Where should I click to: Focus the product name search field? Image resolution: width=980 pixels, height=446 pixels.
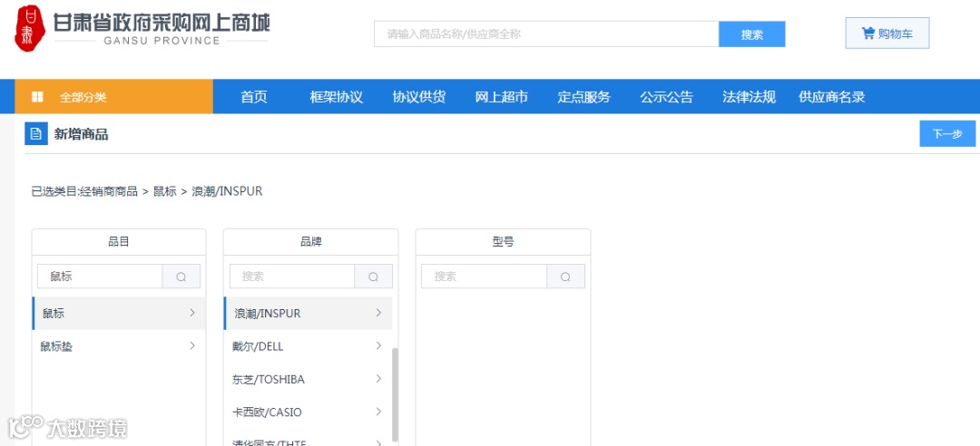tap(546, 34)
